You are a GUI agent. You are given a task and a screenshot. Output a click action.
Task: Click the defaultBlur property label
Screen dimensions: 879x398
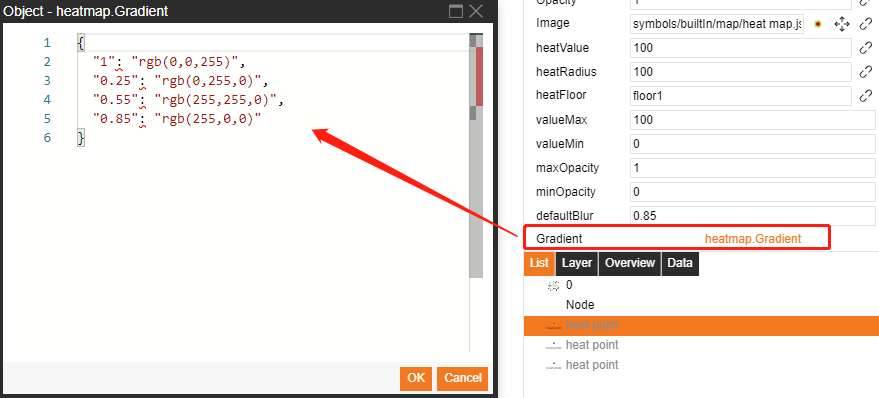click(x=565, y=216)
